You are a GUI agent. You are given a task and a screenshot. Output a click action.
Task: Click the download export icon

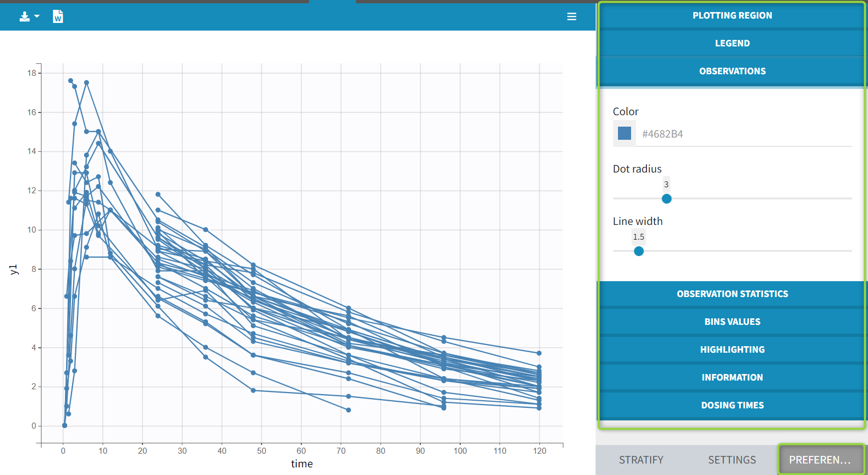(25, 17)
